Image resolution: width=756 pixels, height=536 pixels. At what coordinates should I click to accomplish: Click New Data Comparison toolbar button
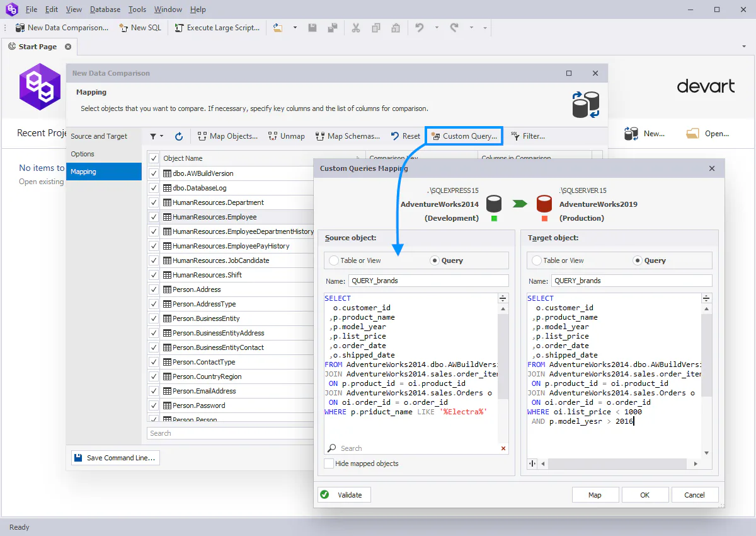click(62, 28)
